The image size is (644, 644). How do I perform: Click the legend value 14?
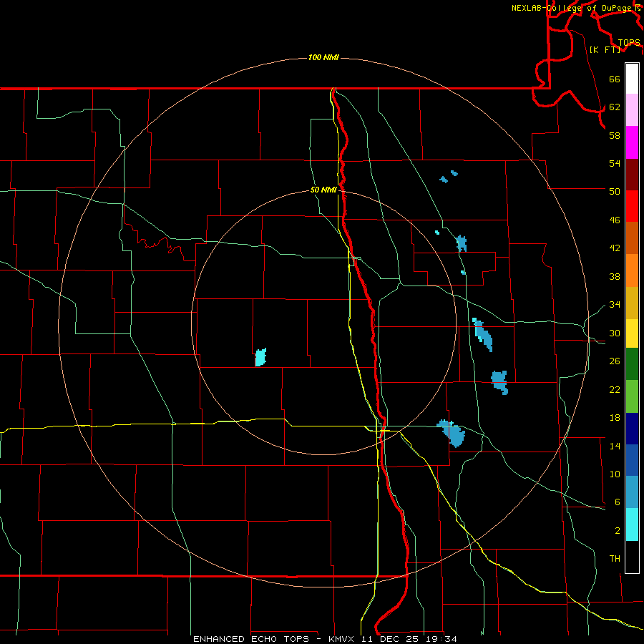[615, 446]
